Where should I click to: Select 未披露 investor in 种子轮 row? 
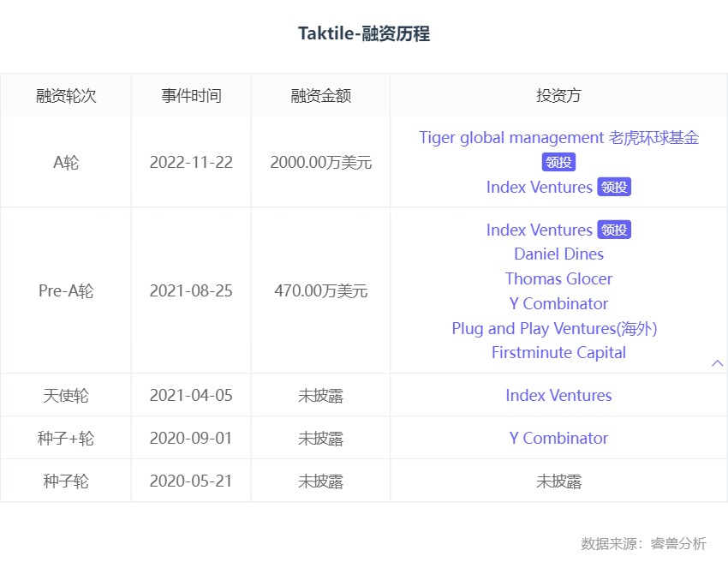[558, 481]
